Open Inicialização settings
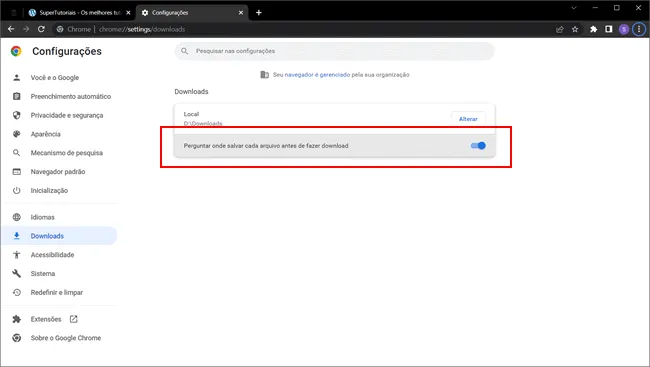This screenshot has width=650, height=367. 49,190
